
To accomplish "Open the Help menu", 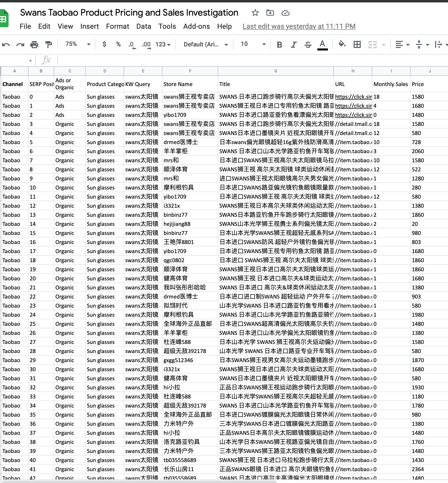I will coord(225,26).
